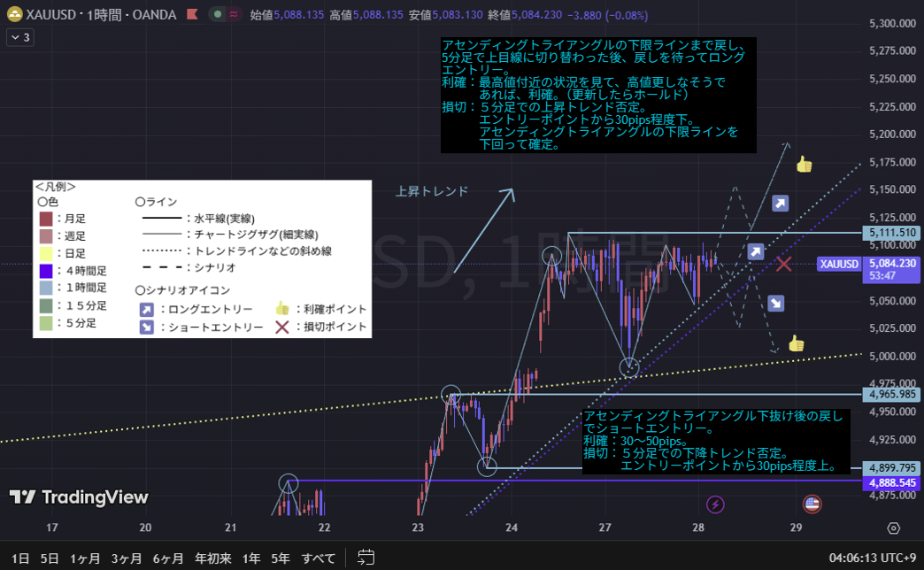Click the TradingView logo
Image resolution: width=924 pixels, height=570 pixels.
tap(79, 497)
